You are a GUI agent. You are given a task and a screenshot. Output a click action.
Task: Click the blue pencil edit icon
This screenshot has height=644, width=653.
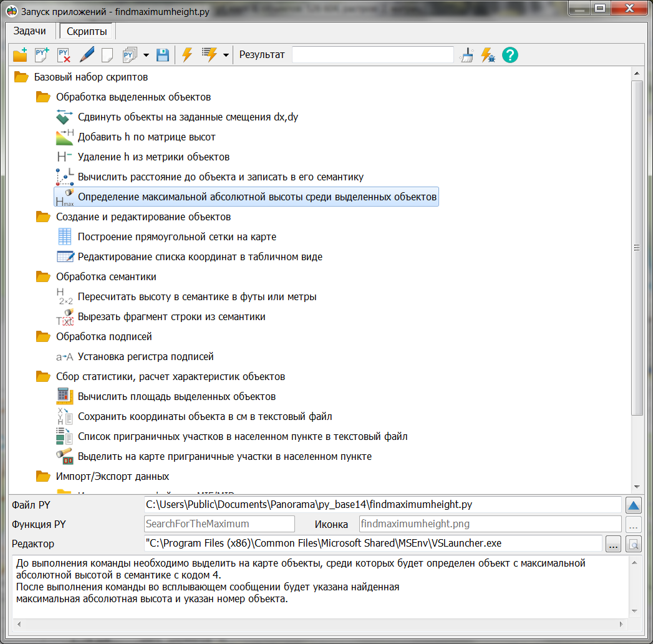pyautogui.click(x=87, y=55)
